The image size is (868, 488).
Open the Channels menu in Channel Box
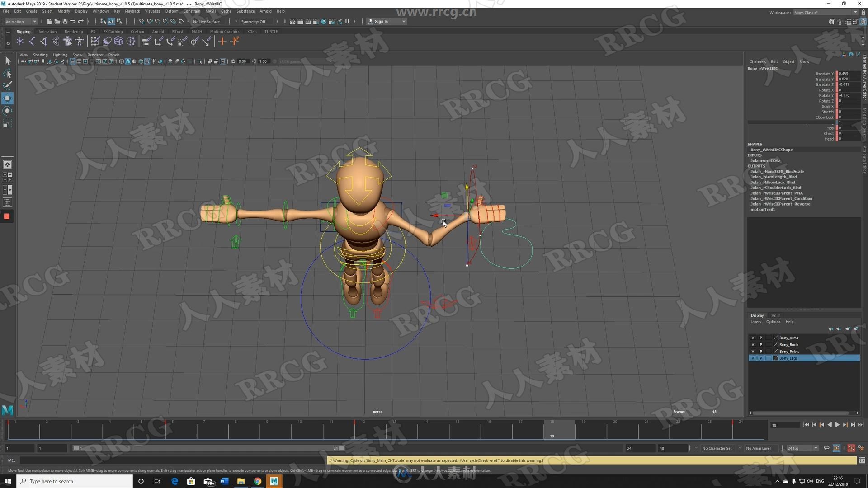click(x=758, y=62)
